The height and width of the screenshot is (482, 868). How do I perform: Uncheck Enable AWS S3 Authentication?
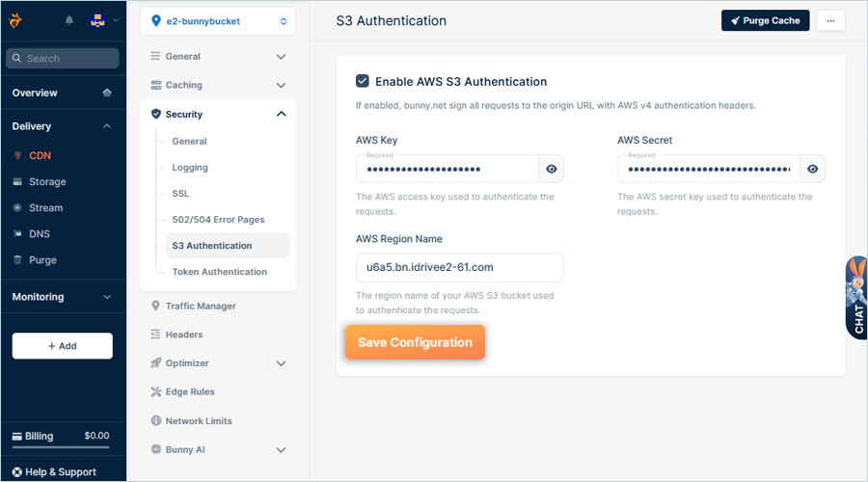click(x=362, y=81)
